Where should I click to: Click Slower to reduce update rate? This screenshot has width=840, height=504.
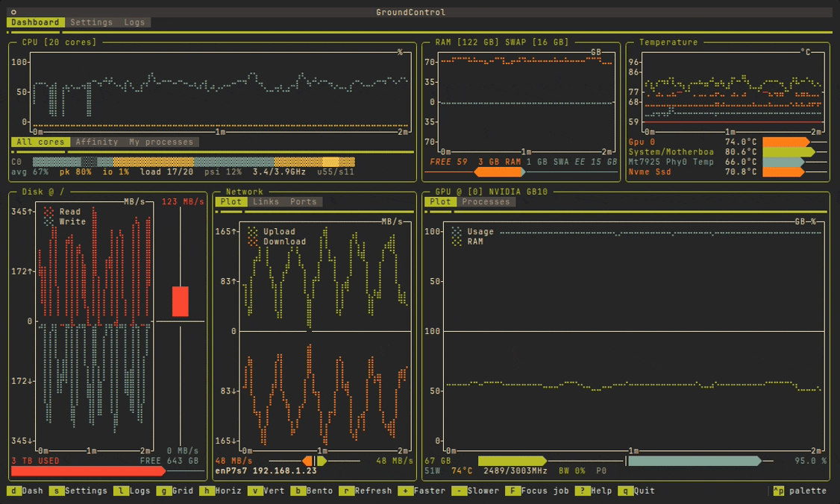[474, 491]
